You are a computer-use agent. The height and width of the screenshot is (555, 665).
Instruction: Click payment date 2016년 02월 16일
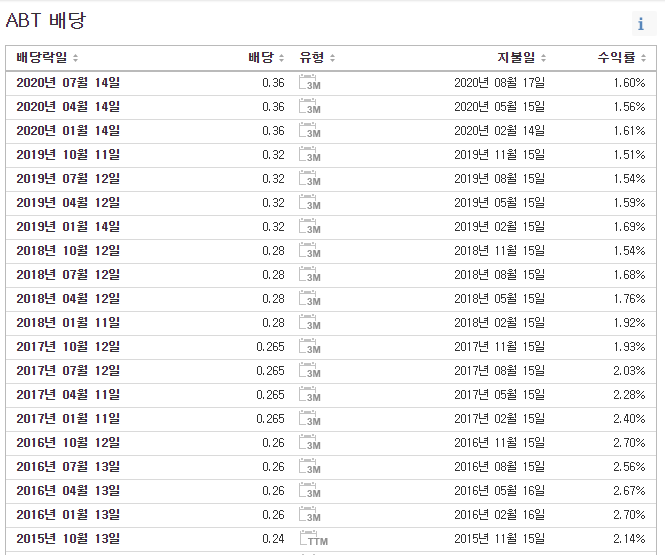coord(499,515)
